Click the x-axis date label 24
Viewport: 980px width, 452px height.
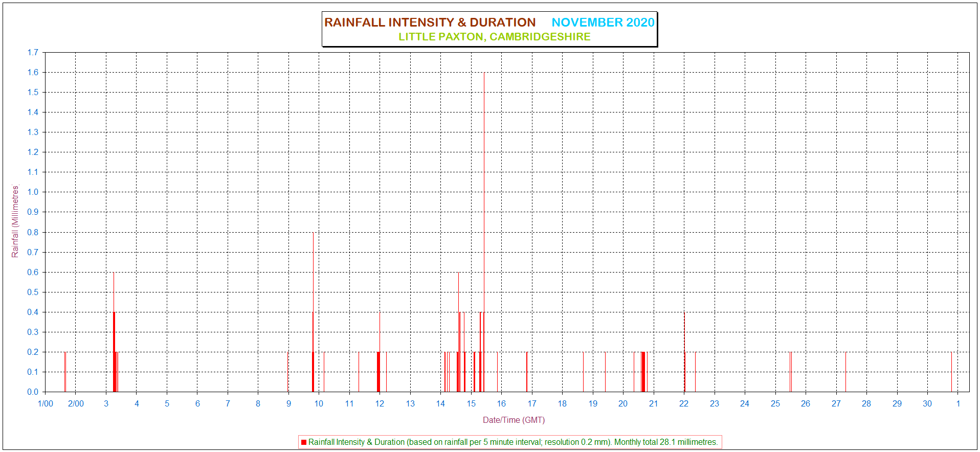pos(745,403)
